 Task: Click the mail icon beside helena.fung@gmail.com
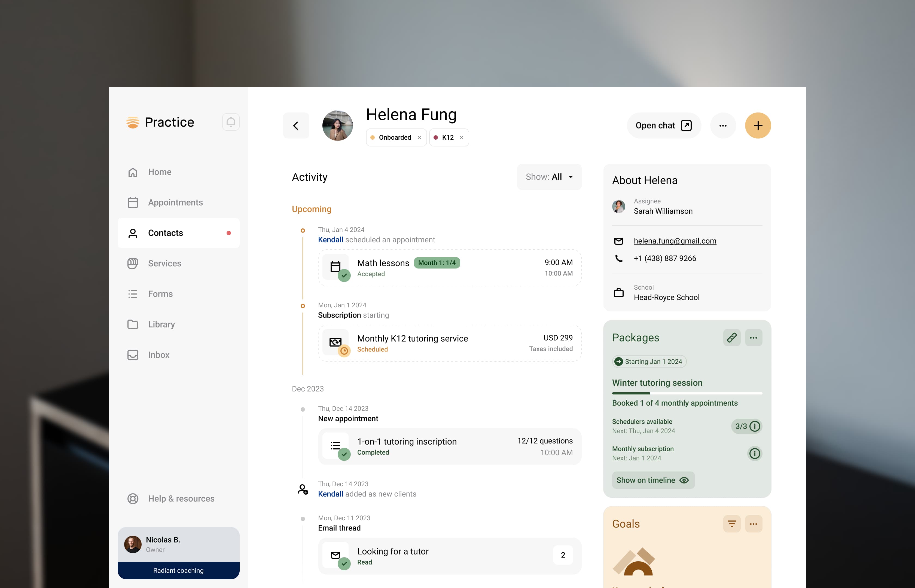coord(619,241)
